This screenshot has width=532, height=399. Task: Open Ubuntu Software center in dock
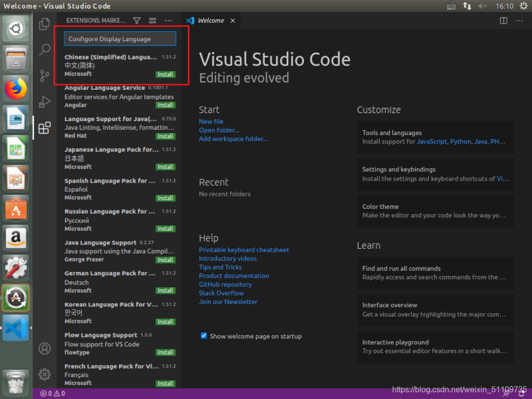point(15,208)
